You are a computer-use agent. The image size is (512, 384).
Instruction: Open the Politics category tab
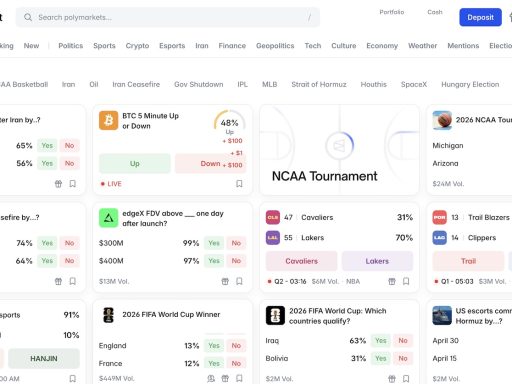71,46
